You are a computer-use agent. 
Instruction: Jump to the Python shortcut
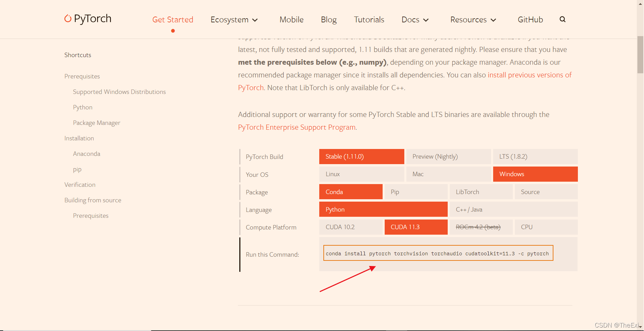point(83,107)
